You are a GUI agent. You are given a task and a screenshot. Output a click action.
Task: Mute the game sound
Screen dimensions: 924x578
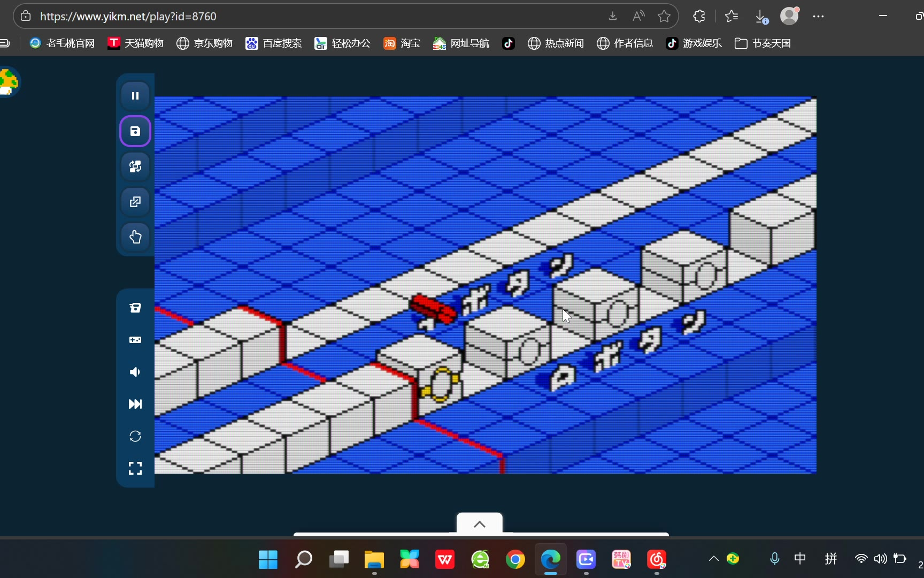coord(135,372)
